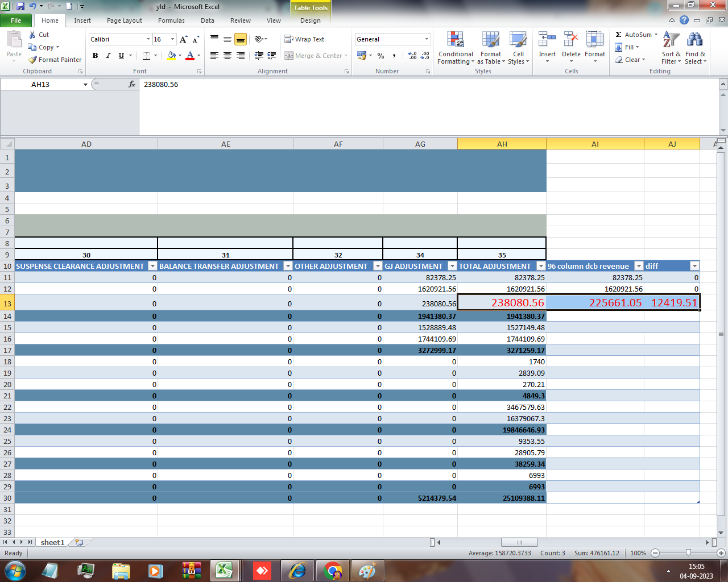728x582 pixels.
Task: Open Format as Table gallery
Action: click(x=491, y=48)
